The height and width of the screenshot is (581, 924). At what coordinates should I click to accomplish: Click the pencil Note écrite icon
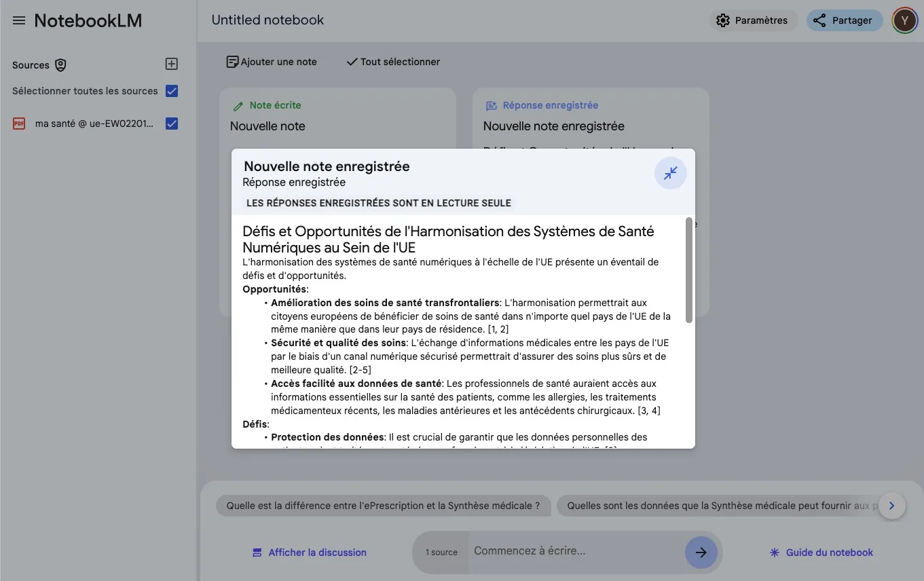(238, 106)
